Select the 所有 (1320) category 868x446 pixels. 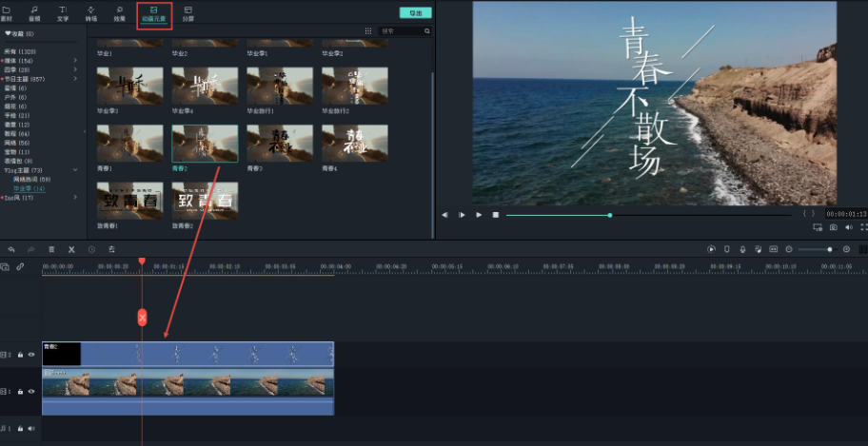pyautogui.click(x=18, y=51)
